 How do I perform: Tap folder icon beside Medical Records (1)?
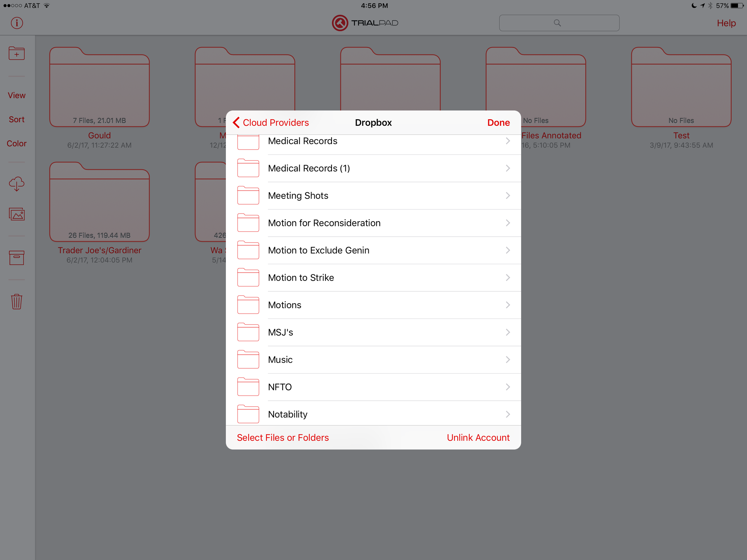click(248, 168)
